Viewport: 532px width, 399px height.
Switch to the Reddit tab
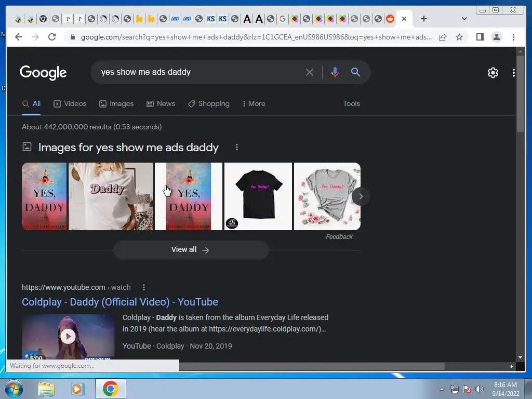(390, 19)
